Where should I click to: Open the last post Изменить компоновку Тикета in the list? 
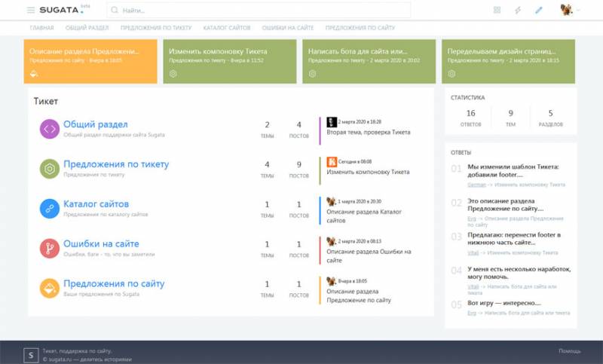click(x=368, y=172)
